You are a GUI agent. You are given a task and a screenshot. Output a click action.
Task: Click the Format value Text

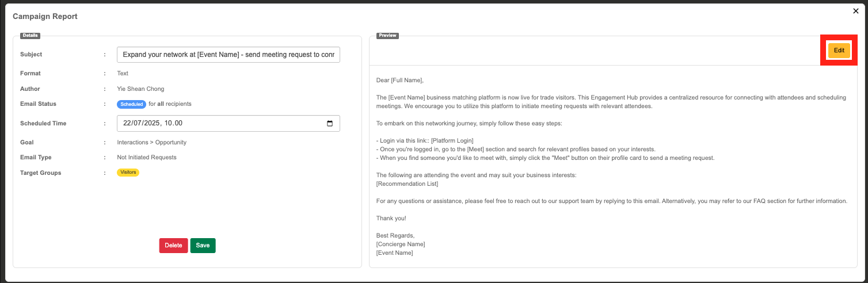click(x=123, y=73)
